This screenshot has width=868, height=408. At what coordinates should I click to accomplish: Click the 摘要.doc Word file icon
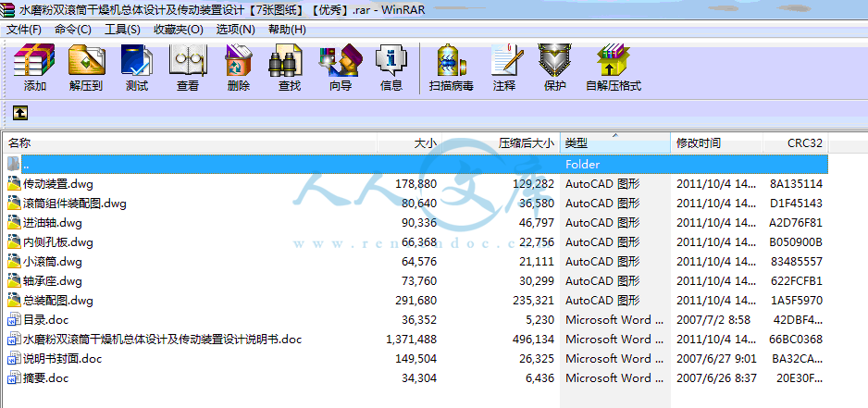(x=15, y=378)
